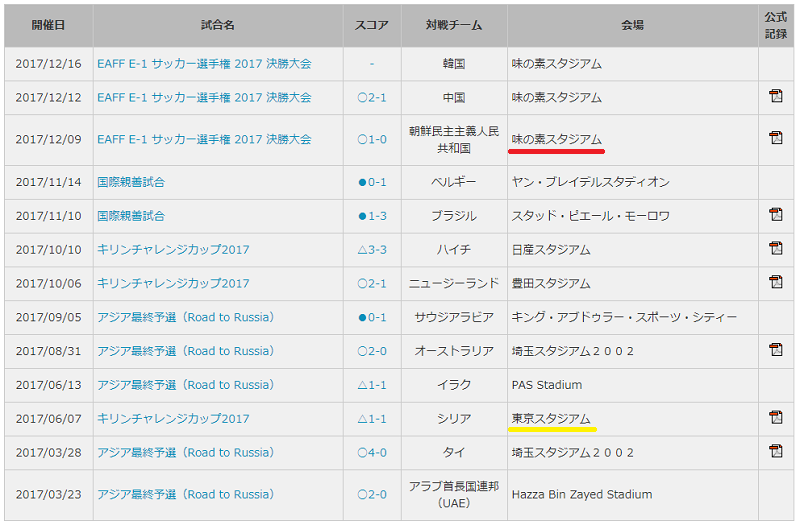
Task: Click PDF icon in the ブラジル row
Action: click(x=775, y=215)
